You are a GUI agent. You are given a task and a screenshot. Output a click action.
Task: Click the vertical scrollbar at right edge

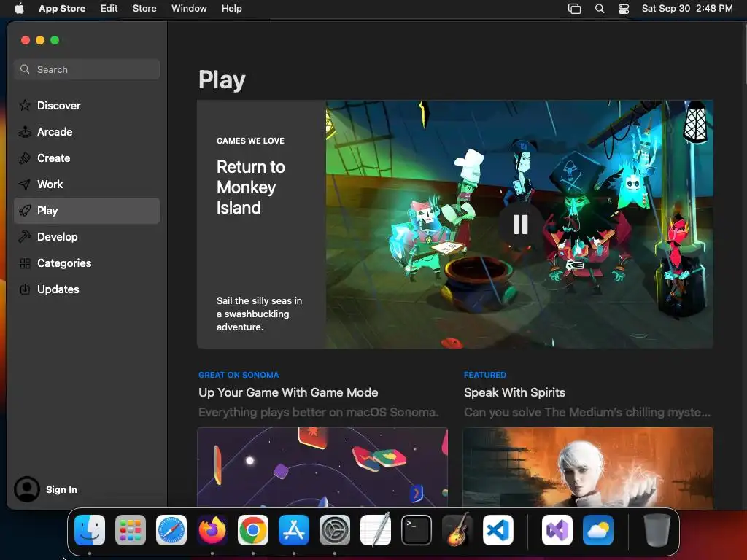[744, 52]
